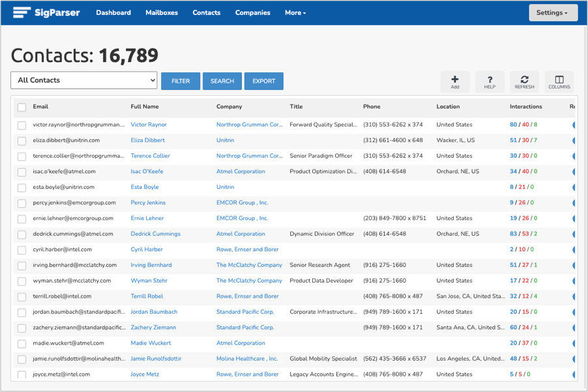Click Standard Pacific Corp. in Jordan Baumbach row
The width and height of the screenshot is (588, 392).
coord(245,312)
